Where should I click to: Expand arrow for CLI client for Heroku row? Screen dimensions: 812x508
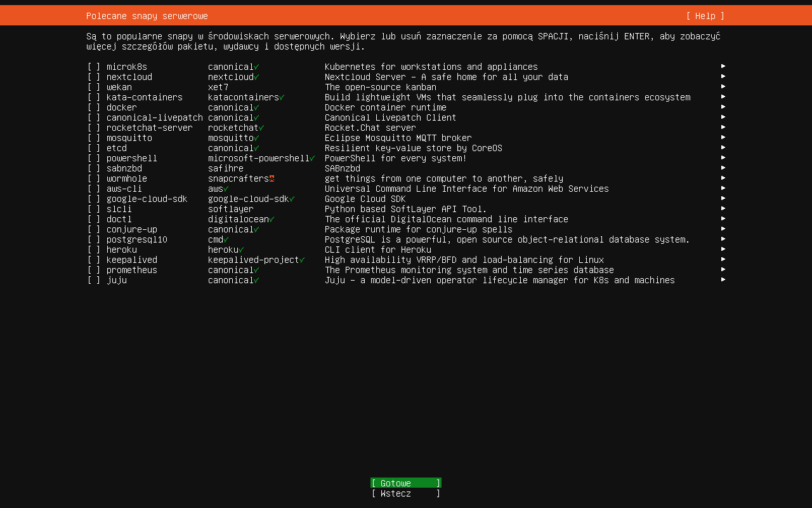(723, 249)
